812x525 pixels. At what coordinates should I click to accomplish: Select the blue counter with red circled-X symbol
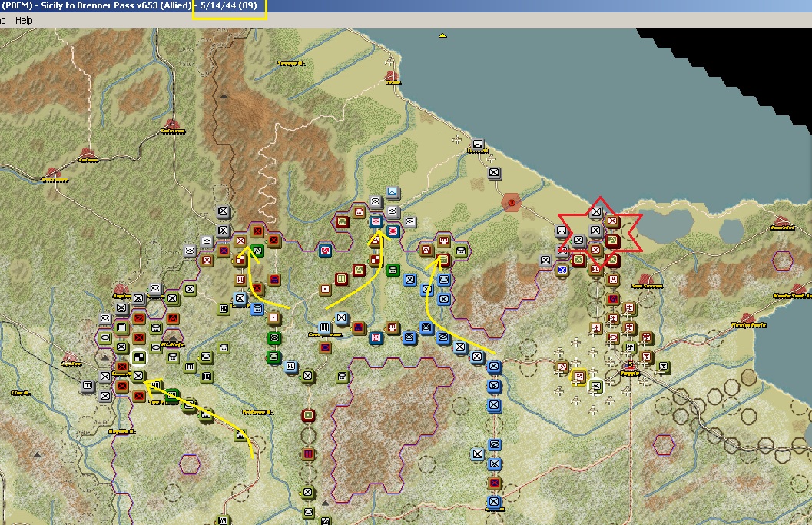(x=376, y=222)
